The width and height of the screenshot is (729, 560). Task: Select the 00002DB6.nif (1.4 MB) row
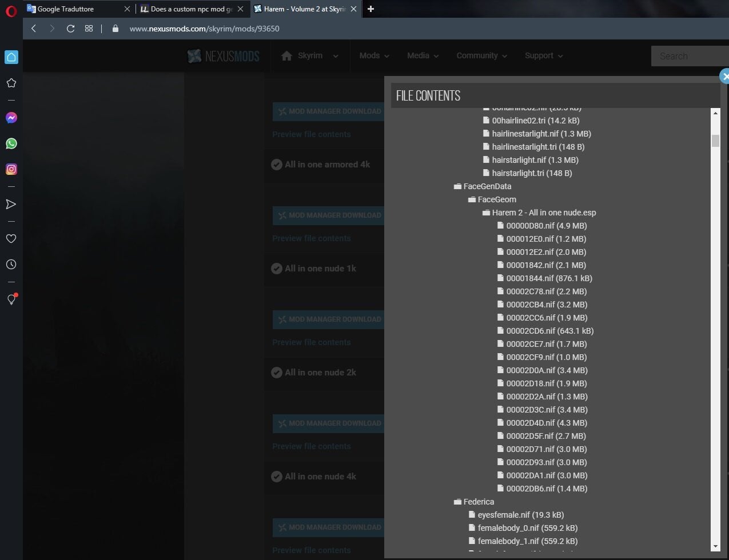pos(542,489)
